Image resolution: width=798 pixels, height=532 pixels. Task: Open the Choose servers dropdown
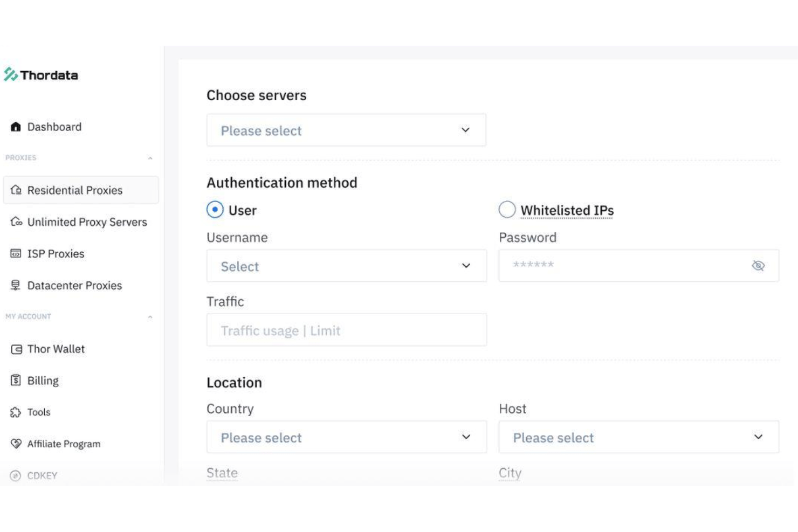pyautogui.click(x=346, y=130)
